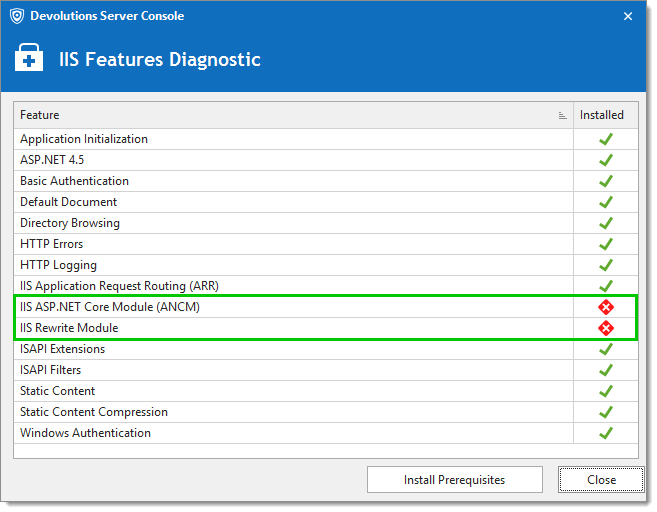This screenshot has width=657, height=512.
Task: Click the Devolutions shield logo icon
Action: 17,16
